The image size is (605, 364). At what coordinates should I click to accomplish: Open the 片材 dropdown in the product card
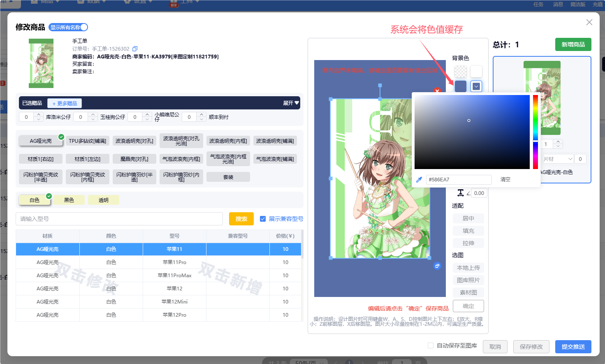pyautogui.click(x=558, y=159)
